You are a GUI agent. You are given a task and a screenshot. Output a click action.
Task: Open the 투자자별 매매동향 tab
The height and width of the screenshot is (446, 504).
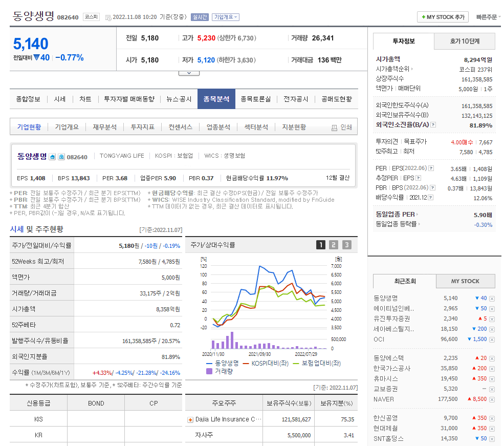point(129,99)
